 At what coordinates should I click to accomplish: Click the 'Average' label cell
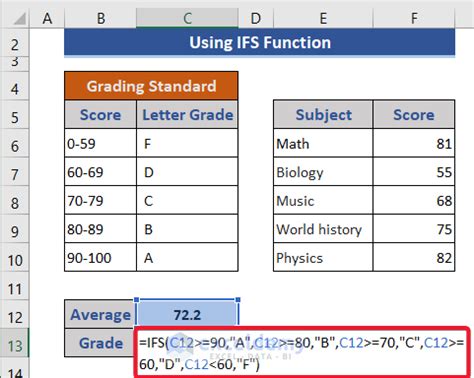tap(100, 314)
